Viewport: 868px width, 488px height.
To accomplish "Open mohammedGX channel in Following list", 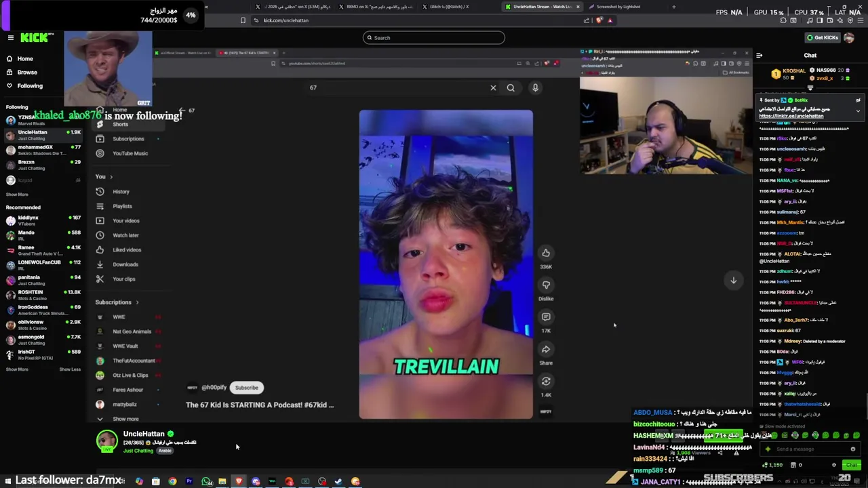I will [x=43, y=150].
